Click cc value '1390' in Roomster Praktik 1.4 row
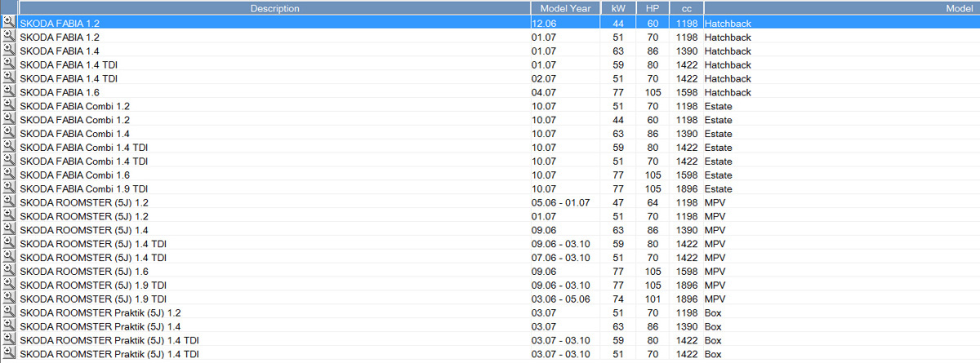Viewport: 980px width, 363px height. (688, 326)
